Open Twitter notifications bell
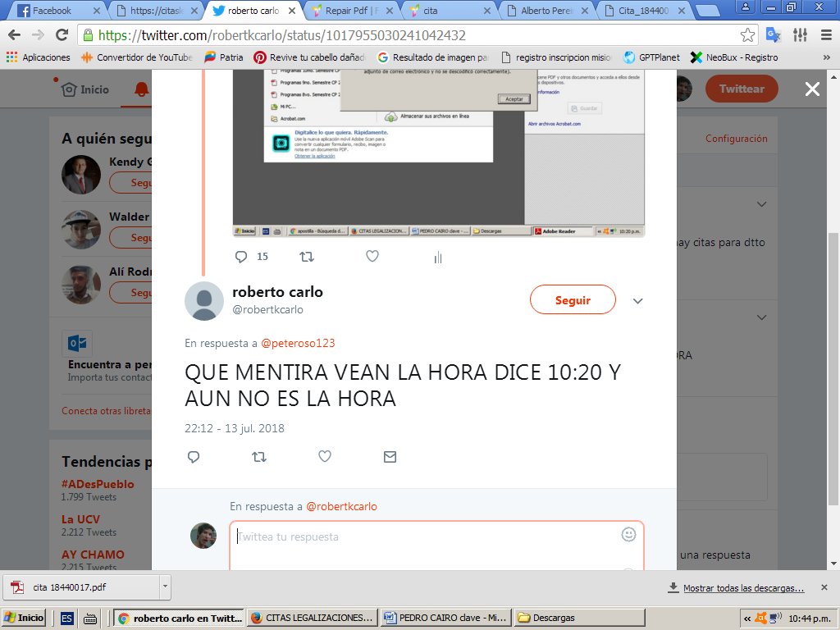Image resolution: width=840 pixels, height=630 pixels. tap(141, 89)
